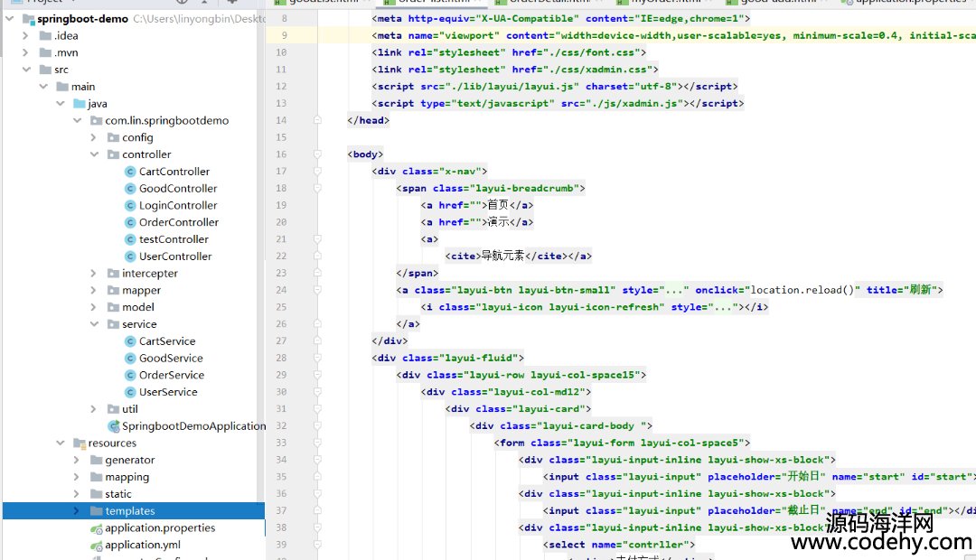This screenshot has width=976, height=560.
Task: Click the .idea folder icon
Action: (45, 35)
